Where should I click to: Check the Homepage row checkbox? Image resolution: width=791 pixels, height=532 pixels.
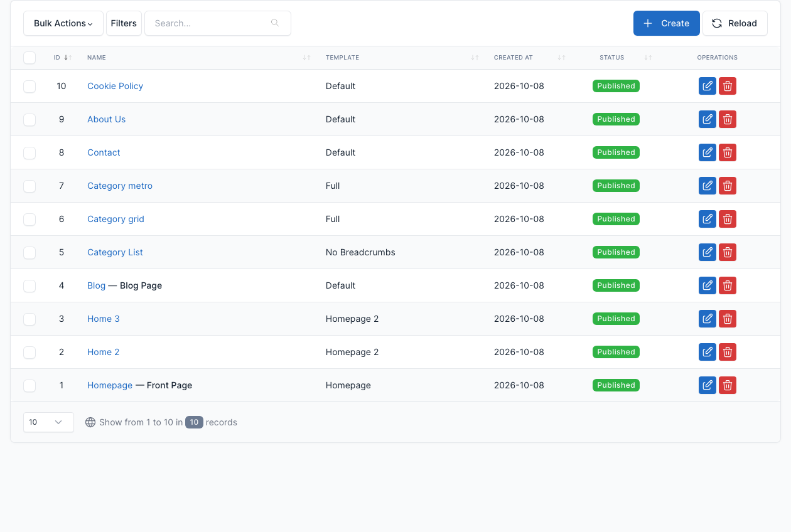[x=30, y=386]
